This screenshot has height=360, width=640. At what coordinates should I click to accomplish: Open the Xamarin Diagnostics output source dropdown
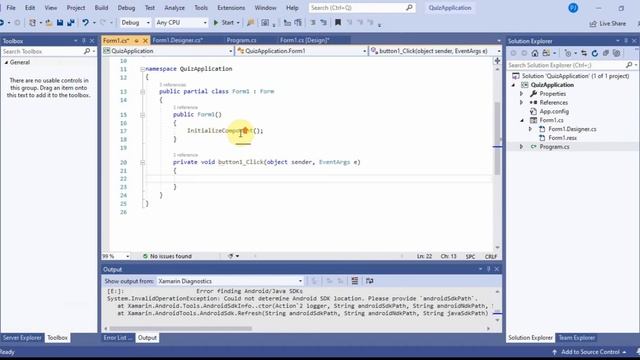(x=230, y=281)
